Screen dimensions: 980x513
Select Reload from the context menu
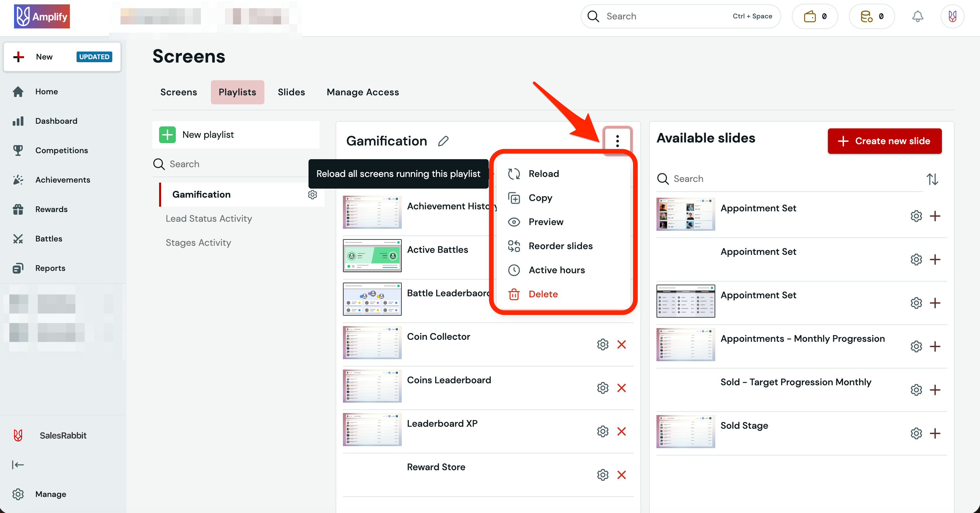point(543,174)
